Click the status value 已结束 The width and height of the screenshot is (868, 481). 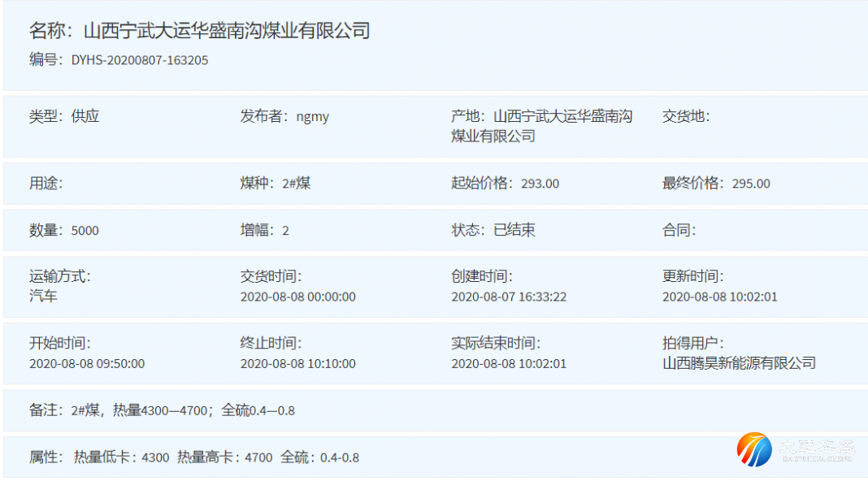pos(514,231)
